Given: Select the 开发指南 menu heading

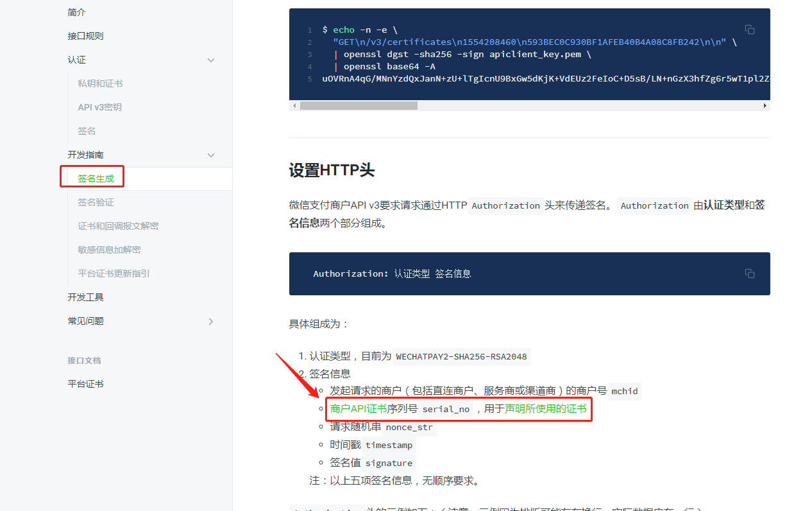Looking at the screenshot, I should coord(85,155).
